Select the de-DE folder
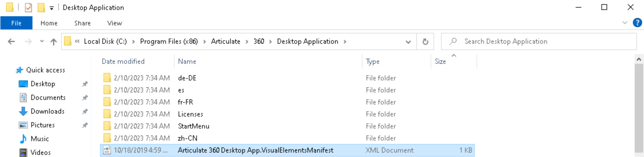644x157 pixels. pos(187,78)
